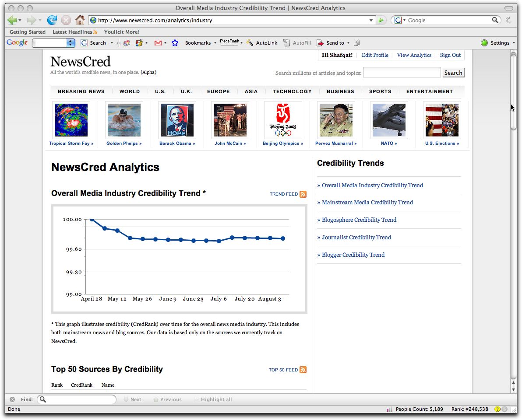This screenshot has width=522, height=420.
Task: Open back button history dropdown arrow
Action: coord(20,20)
